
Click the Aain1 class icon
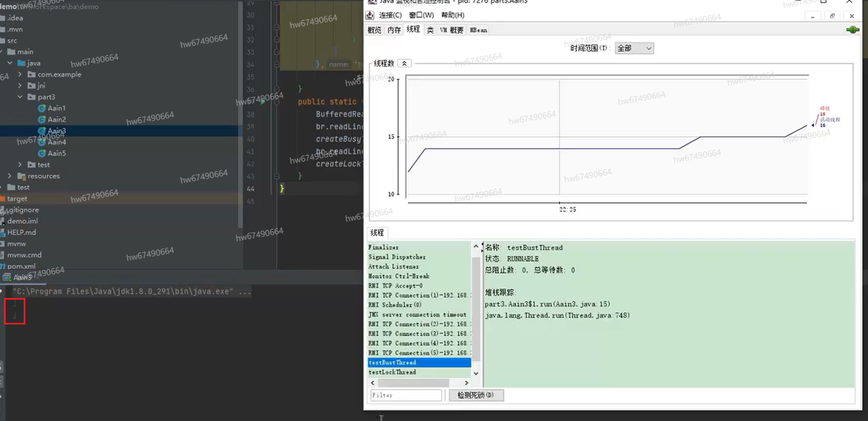click(x=41, y=108)
